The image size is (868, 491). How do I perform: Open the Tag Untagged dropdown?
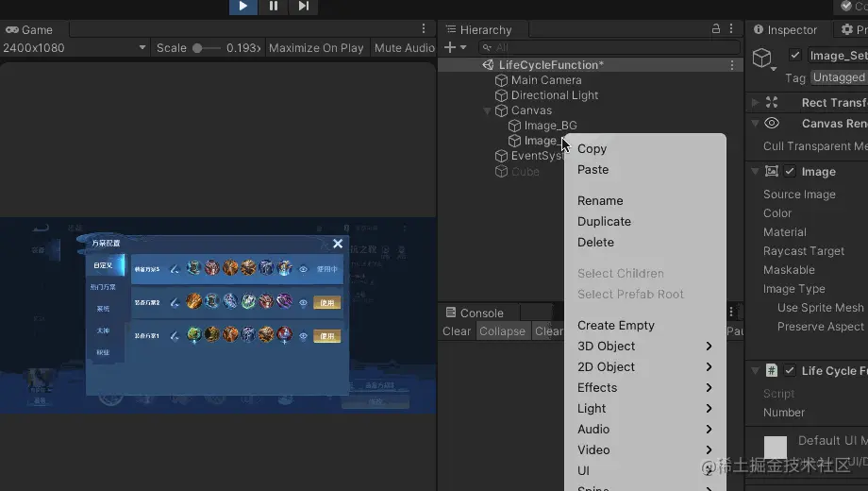click(839, 77)
